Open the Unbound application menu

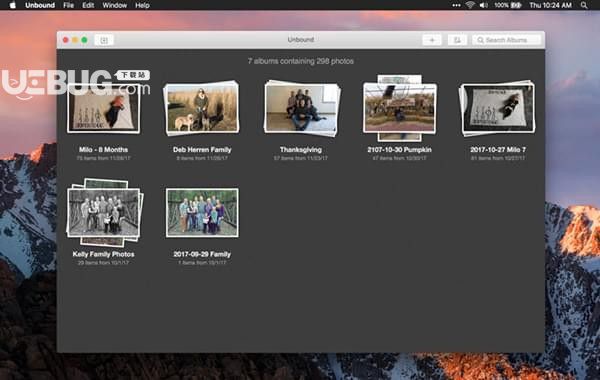[x=40, y=5]
